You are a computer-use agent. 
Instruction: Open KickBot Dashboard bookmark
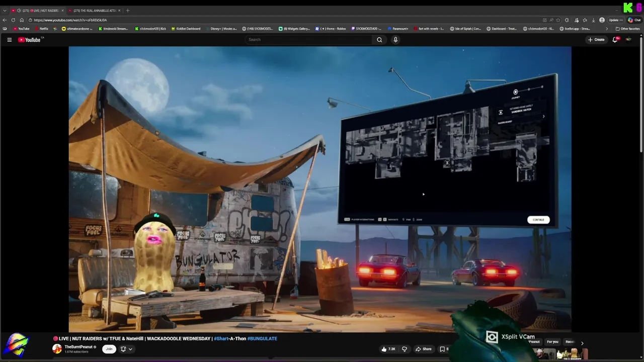186,29
